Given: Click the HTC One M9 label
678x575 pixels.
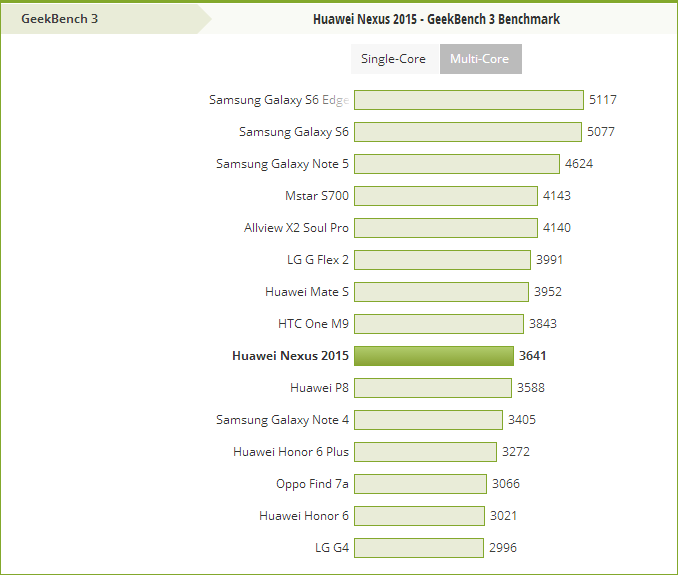Looking at the screenshot, I should [x=313, y=324].
